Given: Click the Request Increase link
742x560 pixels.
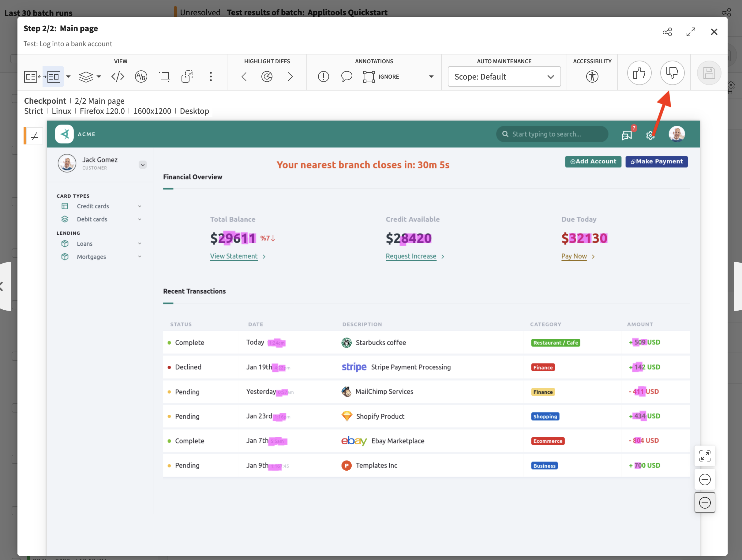Looking at the screenshot, I should [x=411, y=256].
